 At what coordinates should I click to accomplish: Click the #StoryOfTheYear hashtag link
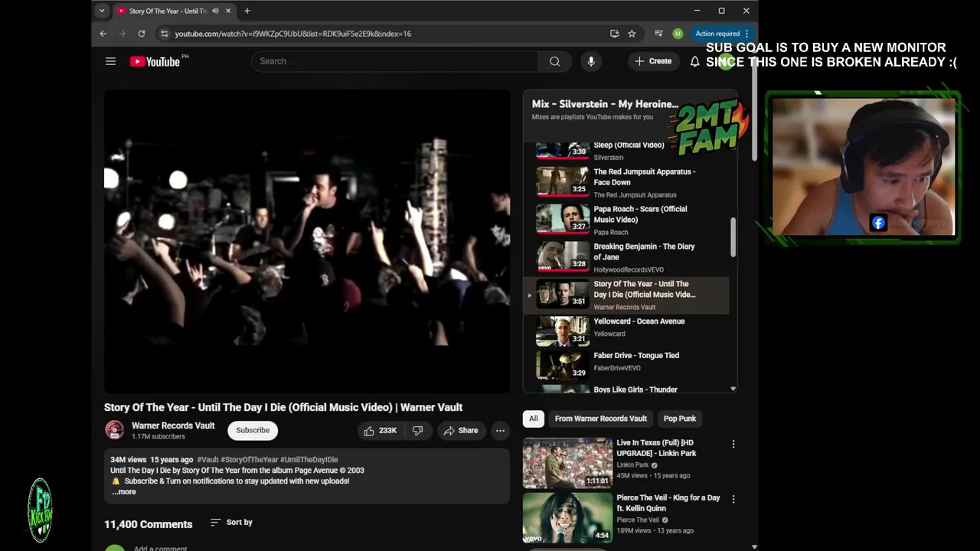click(x=249, y=460)
